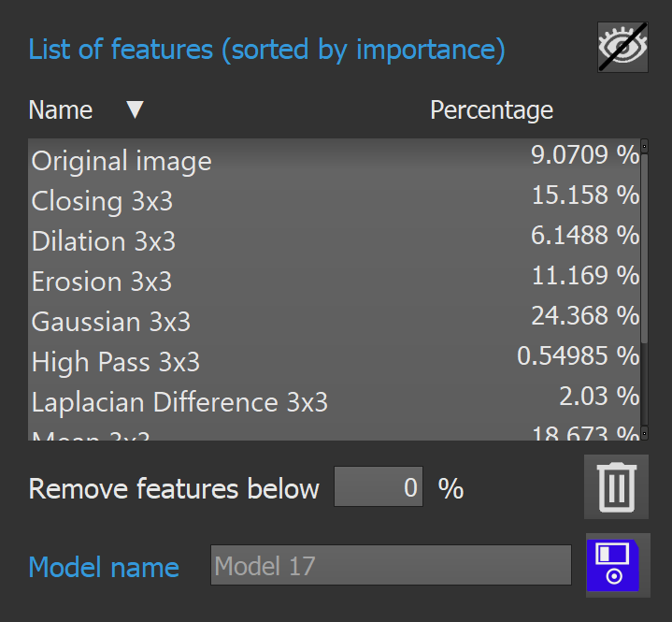Click the List of features heading
This screenshot has height=622, width=672.
266,50
